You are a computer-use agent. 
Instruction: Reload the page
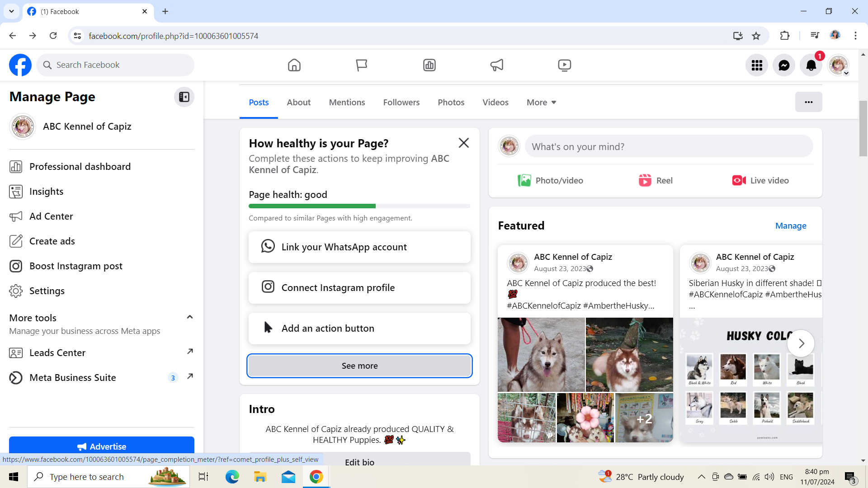53,36
